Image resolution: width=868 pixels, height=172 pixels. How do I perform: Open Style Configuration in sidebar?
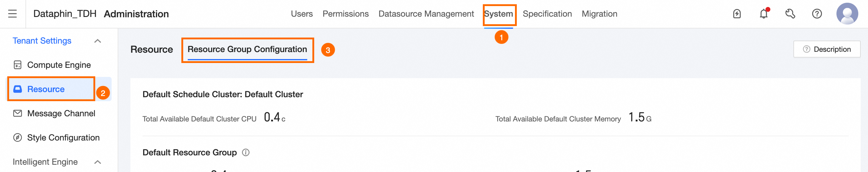(63, 138)
